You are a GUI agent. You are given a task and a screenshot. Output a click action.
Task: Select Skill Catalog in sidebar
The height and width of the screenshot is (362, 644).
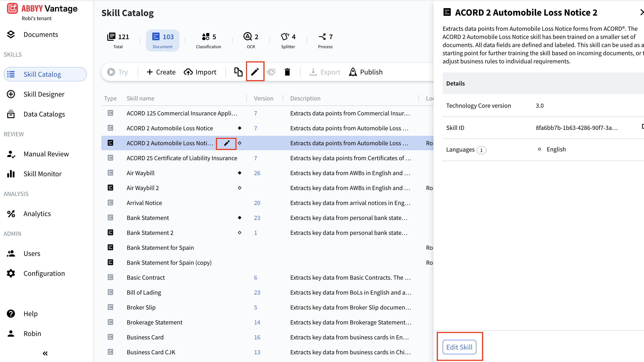[45, 74]
